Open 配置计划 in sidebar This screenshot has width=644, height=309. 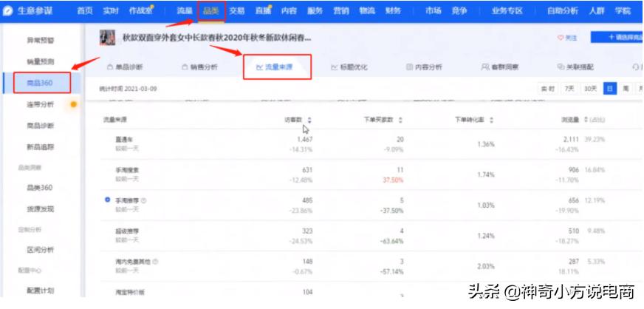click(40, 291)
